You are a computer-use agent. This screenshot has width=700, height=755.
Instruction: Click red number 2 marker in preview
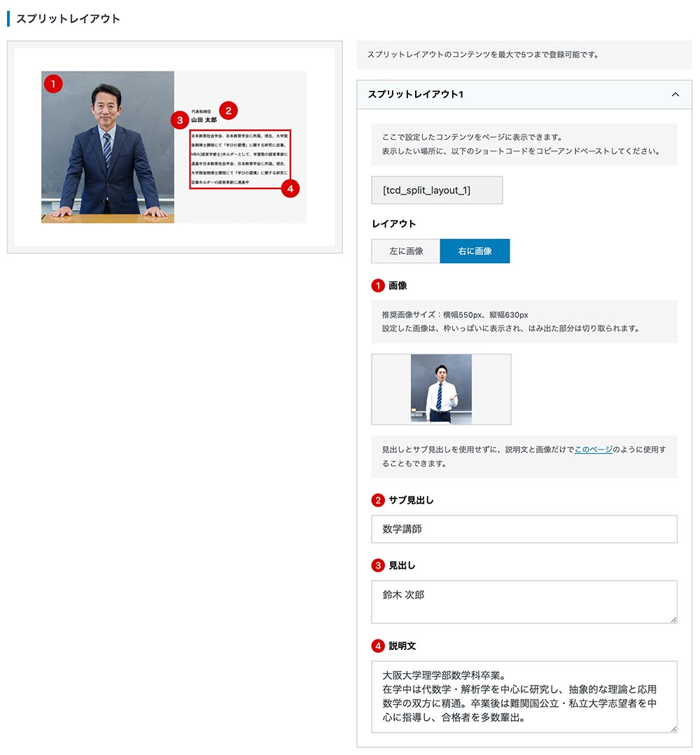228,110
